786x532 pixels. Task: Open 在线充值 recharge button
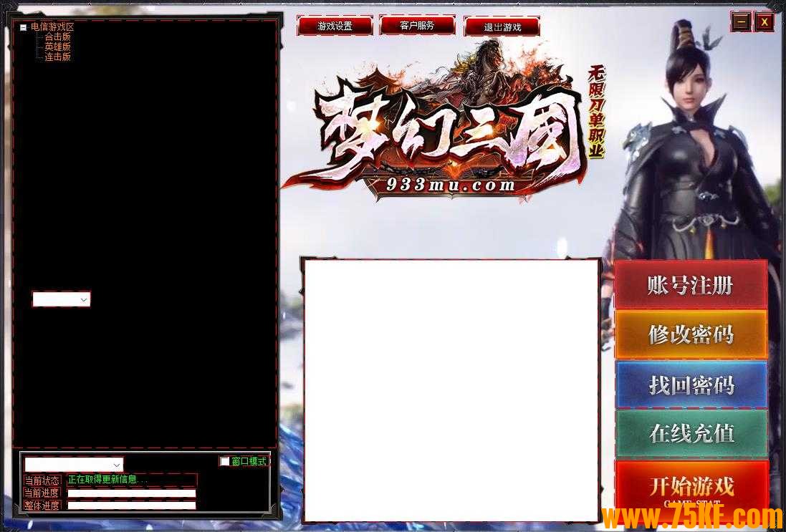tap(691, 434)
